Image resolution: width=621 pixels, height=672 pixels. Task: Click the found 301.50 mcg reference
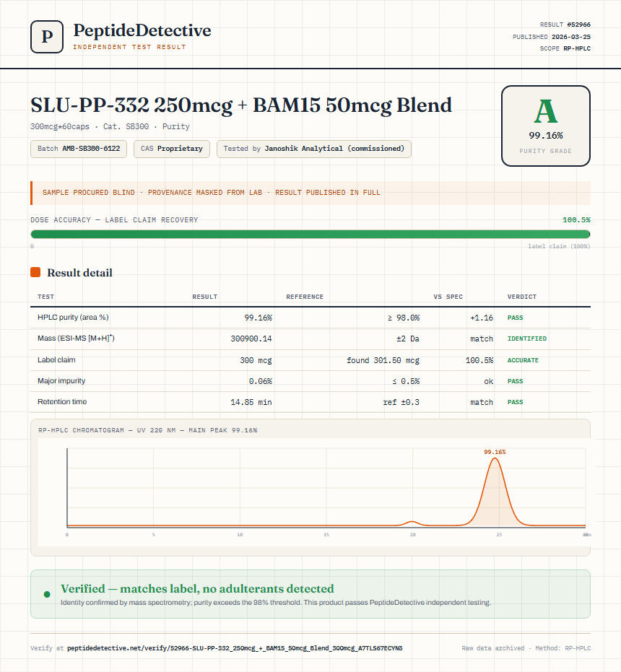pyautogui.click(x=383, y=360)
